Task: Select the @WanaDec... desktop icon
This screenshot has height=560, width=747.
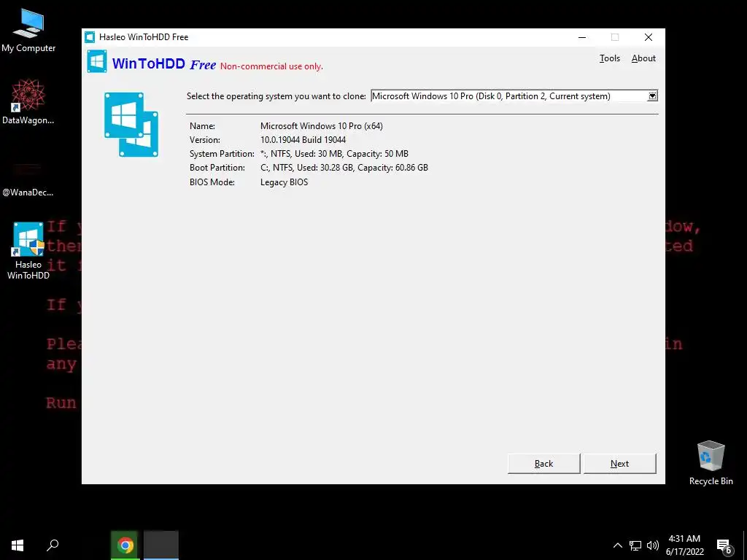Action: [x=28, y=180]
